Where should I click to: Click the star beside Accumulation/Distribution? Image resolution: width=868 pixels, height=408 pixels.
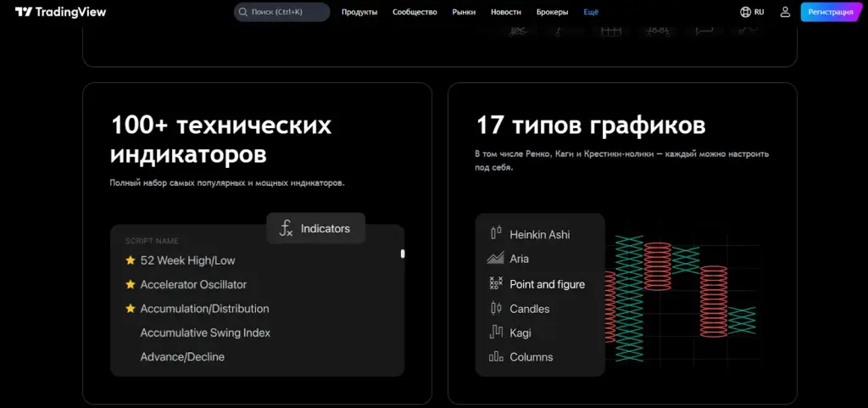click(130, 309)
